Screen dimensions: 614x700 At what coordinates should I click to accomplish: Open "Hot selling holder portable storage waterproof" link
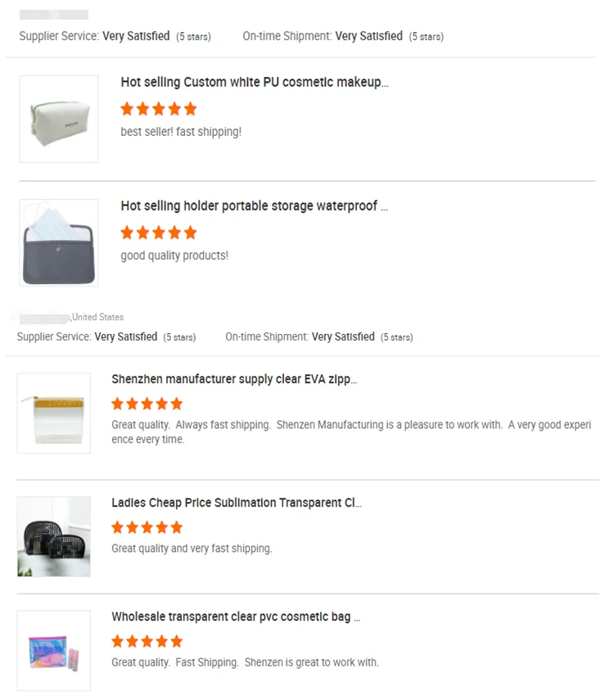tap(254, 205)
